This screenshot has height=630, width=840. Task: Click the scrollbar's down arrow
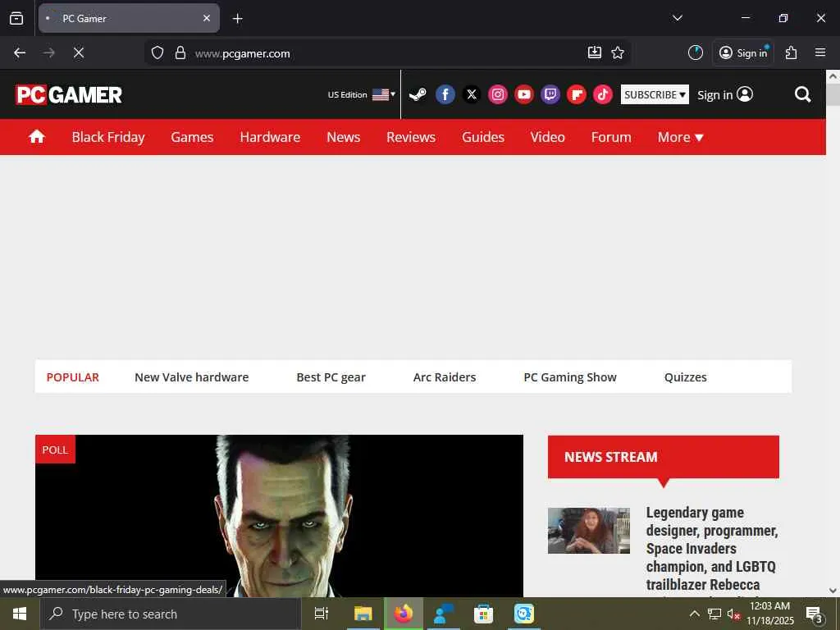tap(833, 591)
